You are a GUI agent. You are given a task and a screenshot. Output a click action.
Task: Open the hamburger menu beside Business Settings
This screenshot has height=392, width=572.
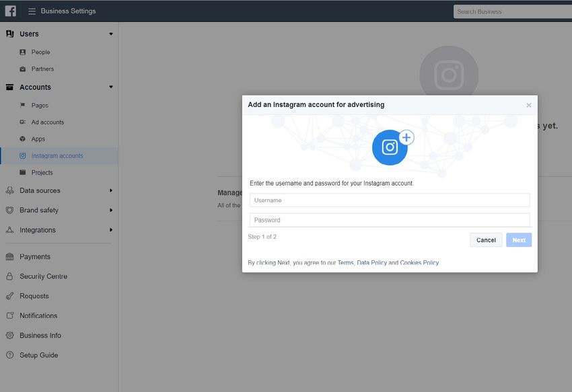click(32, 11)
